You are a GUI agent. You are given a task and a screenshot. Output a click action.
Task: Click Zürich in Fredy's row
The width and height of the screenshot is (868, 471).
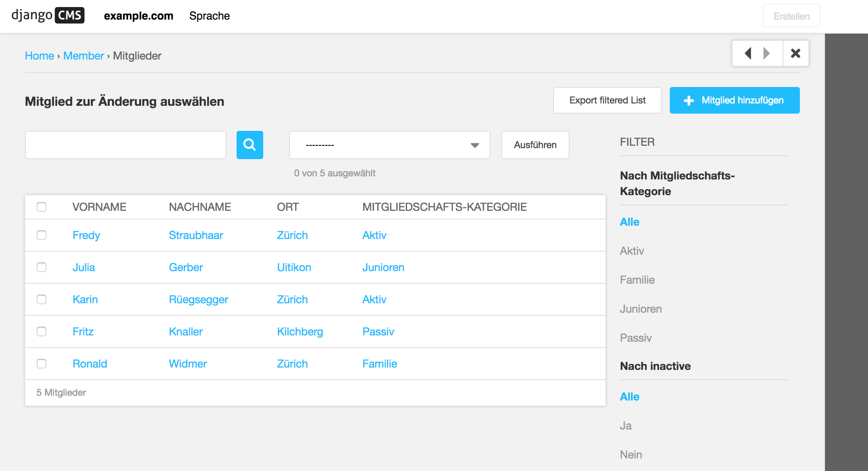coord(293,235)
